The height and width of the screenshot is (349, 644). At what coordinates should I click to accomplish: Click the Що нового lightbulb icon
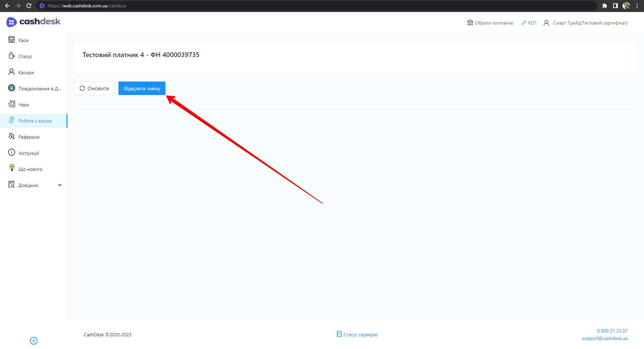click(x=12, y=168)
